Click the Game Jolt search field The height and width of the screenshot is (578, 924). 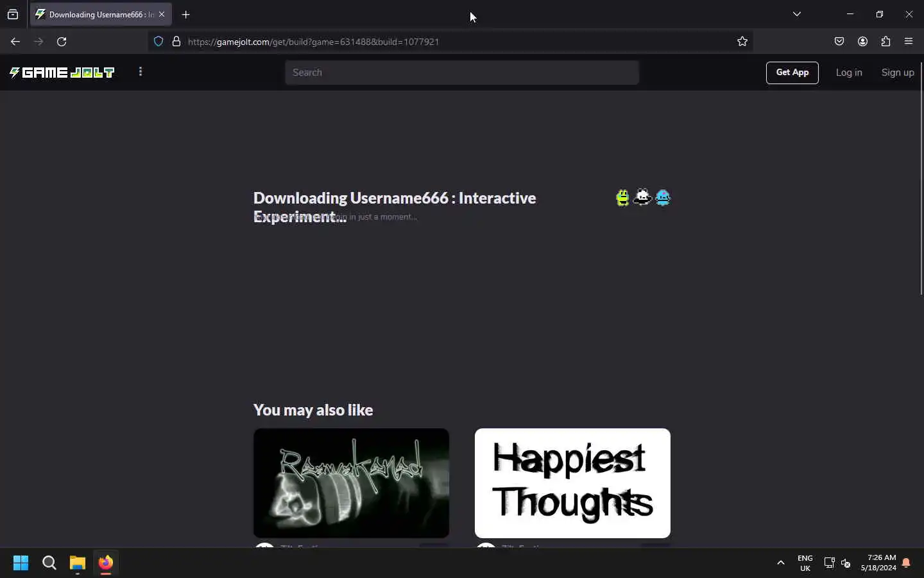pyautogui.click(x=462, y=73)
